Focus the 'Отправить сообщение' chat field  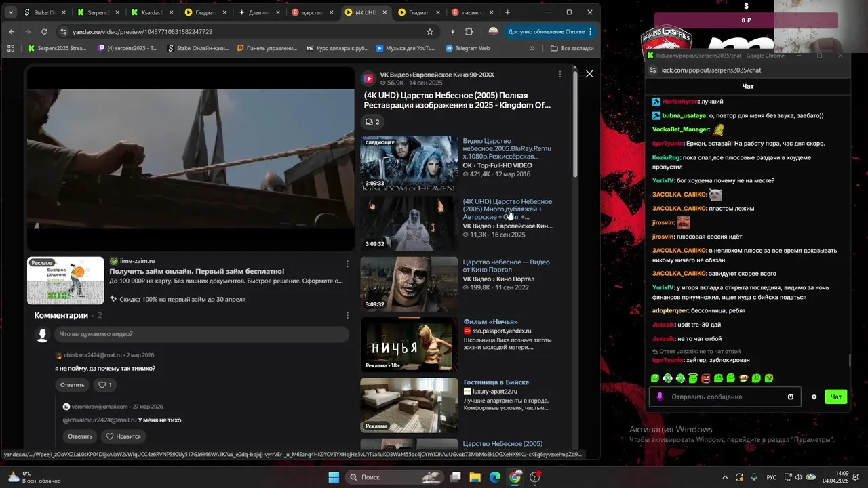click(724, 396)
